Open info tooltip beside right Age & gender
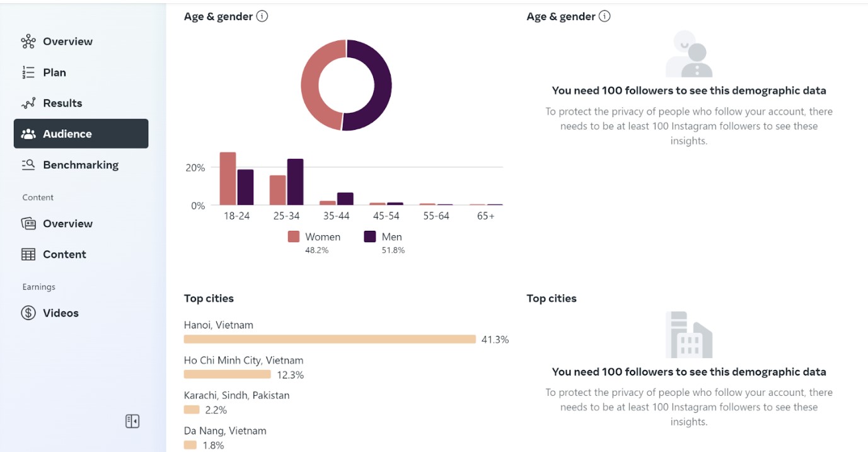 605,16
